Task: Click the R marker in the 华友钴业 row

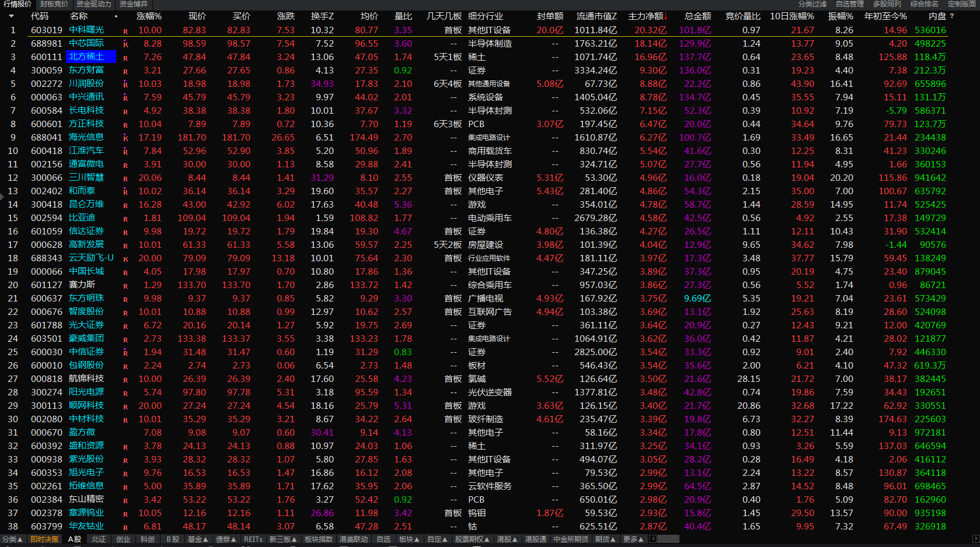Action: point(125,527)
